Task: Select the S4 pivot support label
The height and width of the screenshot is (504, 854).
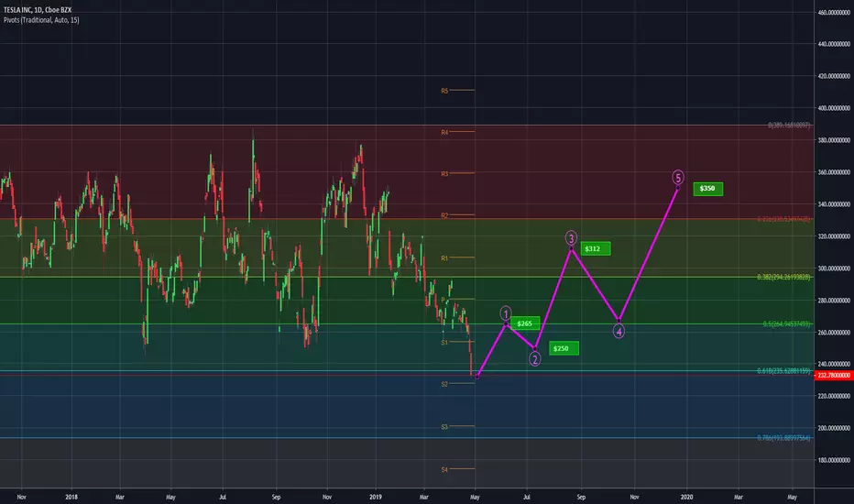Action: (x=444, y=469)
